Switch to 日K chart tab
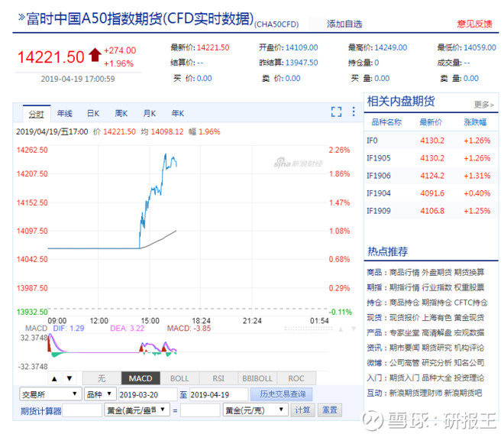This screenshot has width=504, height=434. 93,113
